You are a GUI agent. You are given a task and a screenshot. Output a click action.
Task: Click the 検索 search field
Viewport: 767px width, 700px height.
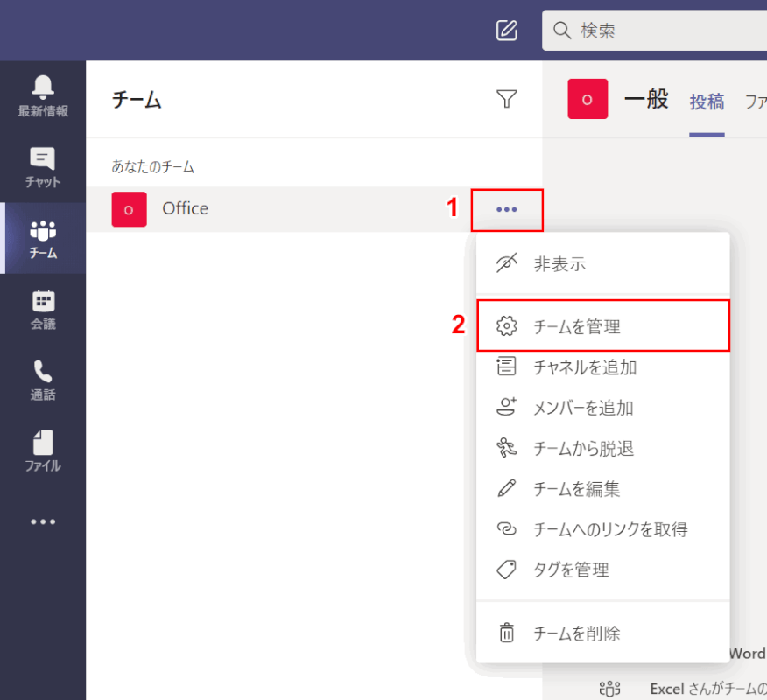coord(657,30)
